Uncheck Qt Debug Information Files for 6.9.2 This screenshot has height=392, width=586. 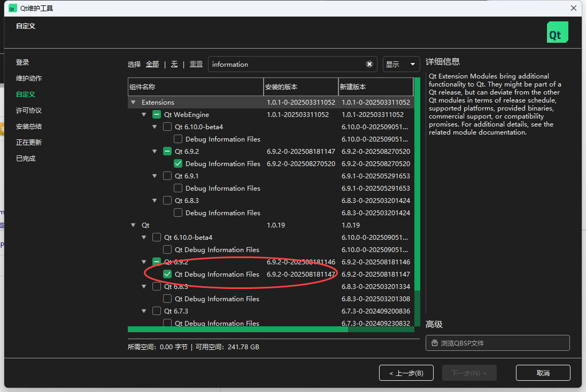pyautogui.click(x=167, y=274)
